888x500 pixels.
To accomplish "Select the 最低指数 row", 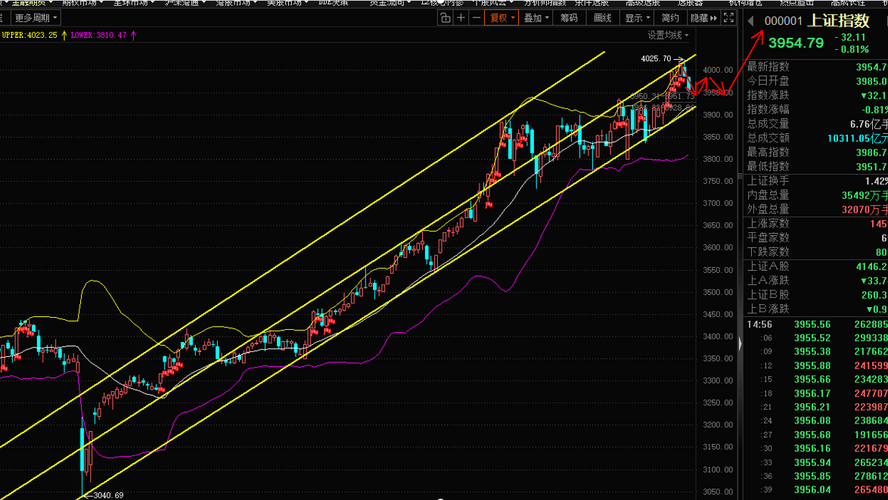I will [x=816, y=166].
